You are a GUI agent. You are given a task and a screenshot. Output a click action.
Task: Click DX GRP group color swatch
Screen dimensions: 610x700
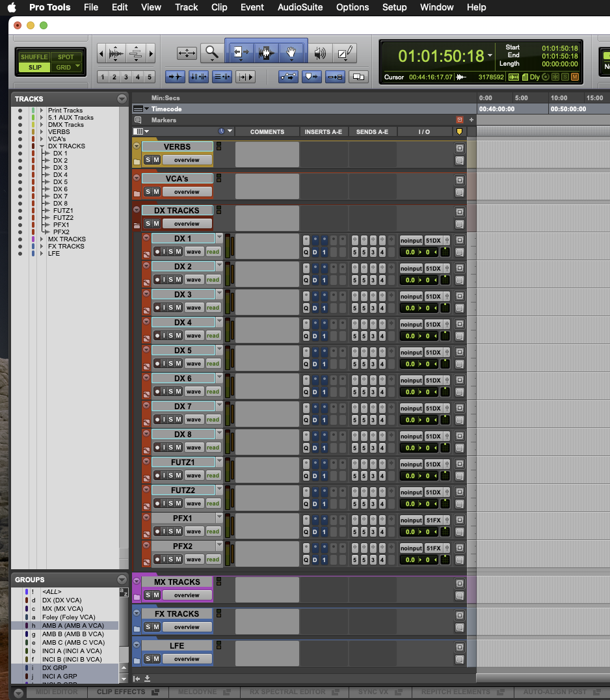tap(27, 668)
